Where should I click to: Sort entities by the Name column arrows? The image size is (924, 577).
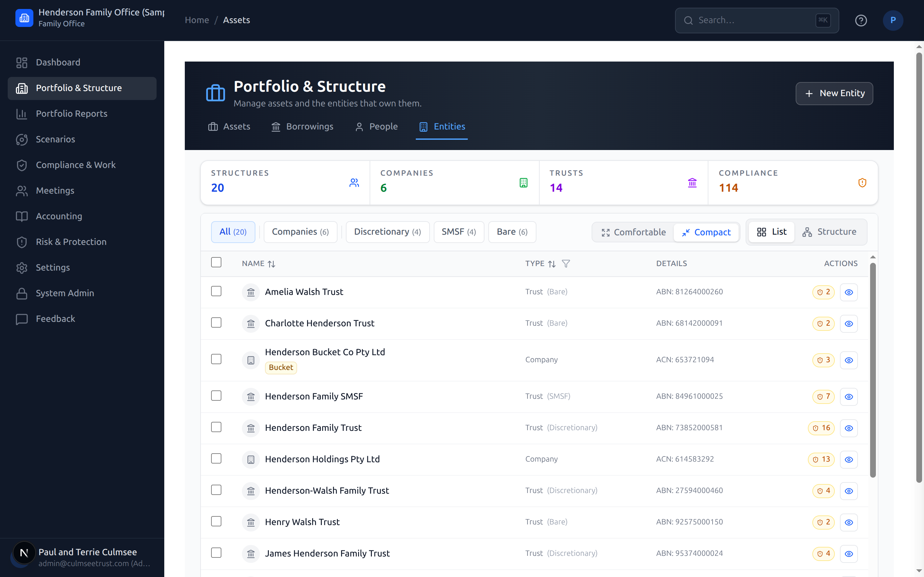click(271, 264)
